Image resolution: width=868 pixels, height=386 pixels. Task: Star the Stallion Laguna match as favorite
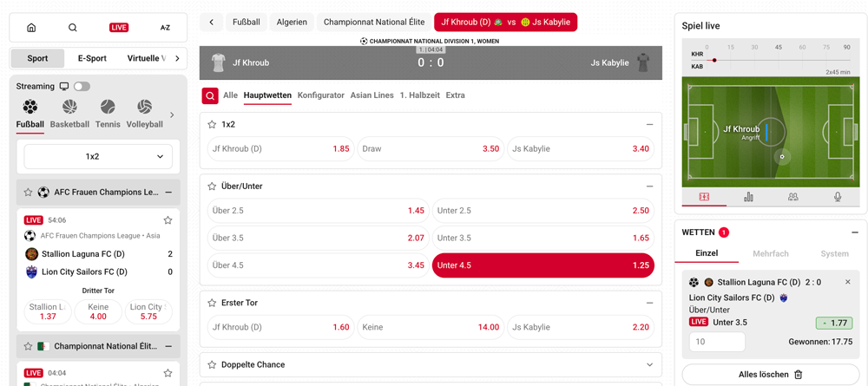tap(168, 220)
